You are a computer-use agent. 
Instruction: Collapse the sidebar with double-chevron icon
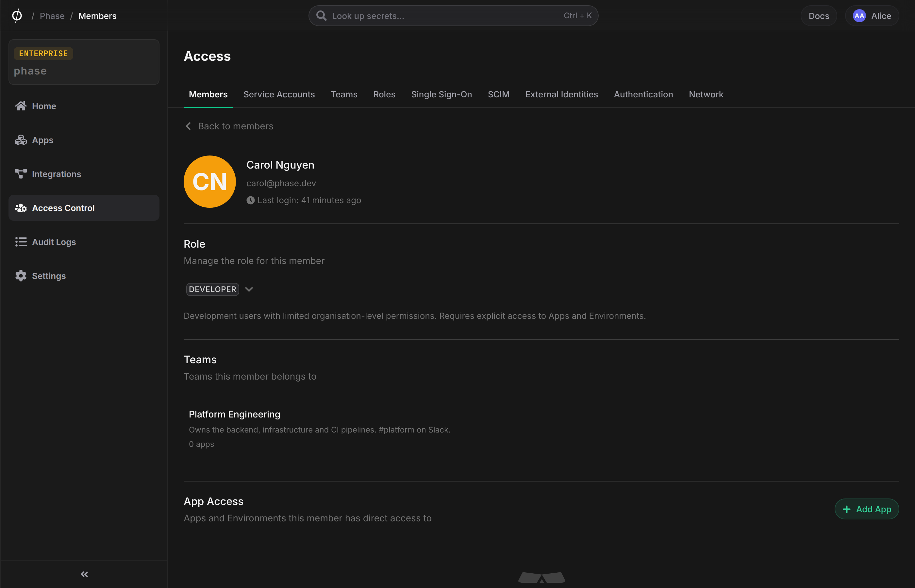click(x=84, y=574)
